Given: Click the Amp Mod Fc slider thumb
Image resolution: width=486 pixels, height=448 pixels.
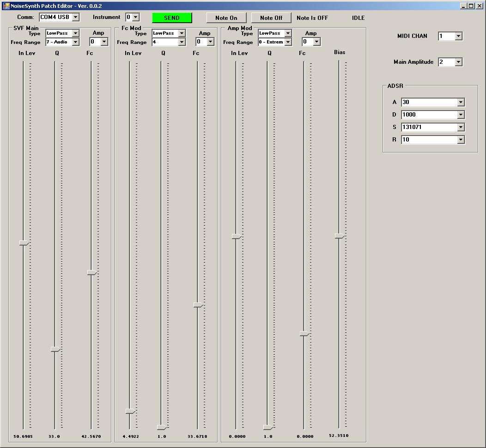Looking at the screenshot, I should click(304, 333).
